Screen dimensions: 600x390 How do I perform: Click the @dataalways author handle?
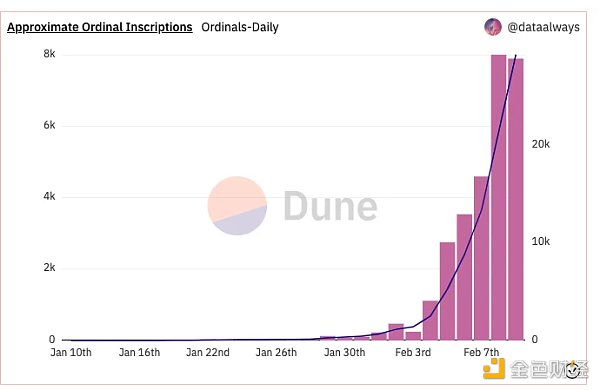pyautogui.click(x=543, y=27)
